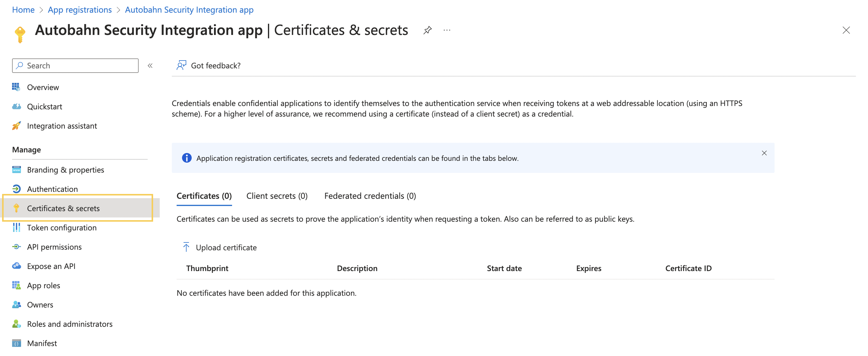
Task: Click the Authentication arrow icon
Action: click(x=16, y=189)
